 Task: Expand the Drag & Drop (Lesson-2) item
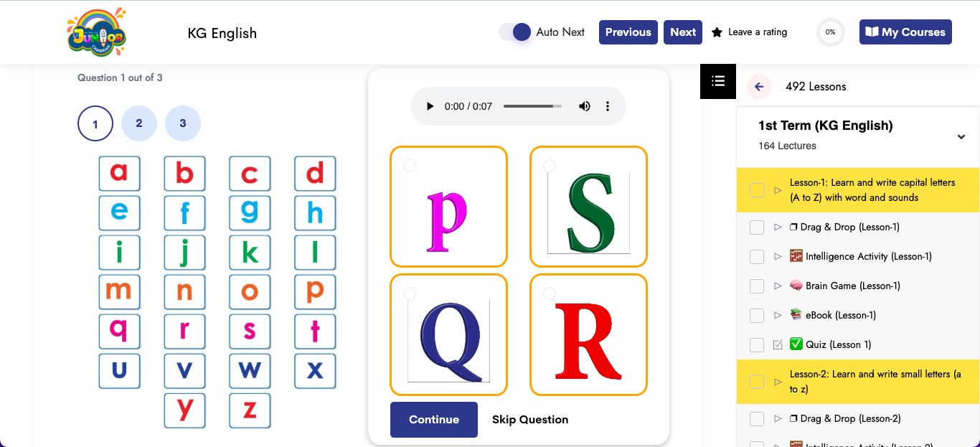[x=777, y=418]
